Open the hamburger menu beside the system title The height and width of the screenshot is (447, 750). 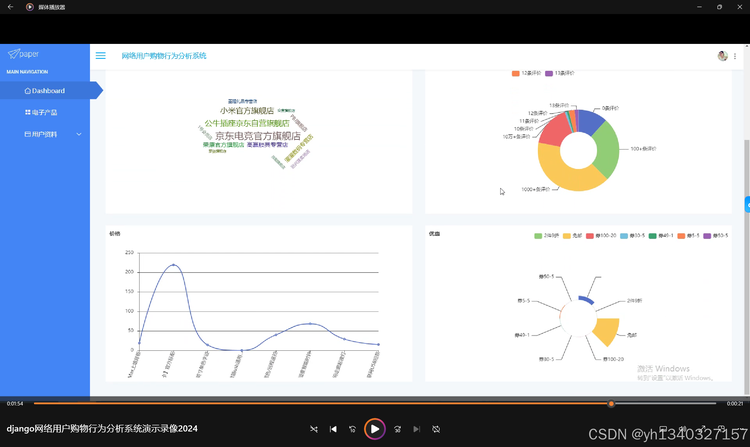(100, 55)
